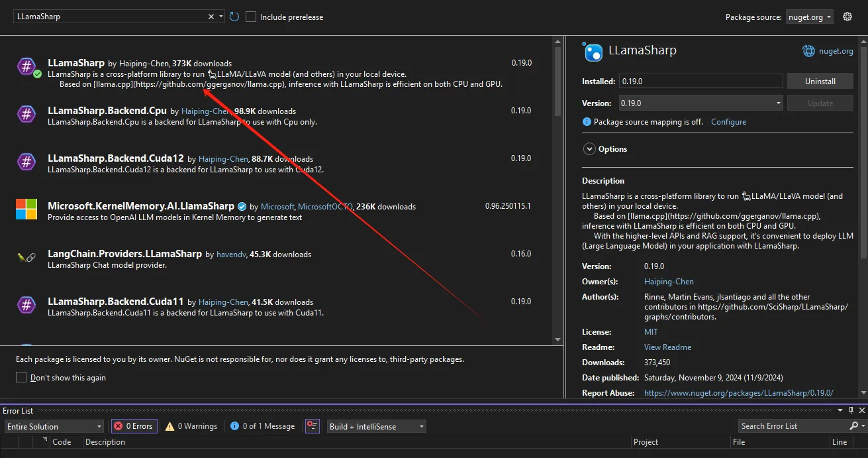This screenshot has width=868, height=458.
Task: Toggle Include prerelease checkbox
Action: 251,17
